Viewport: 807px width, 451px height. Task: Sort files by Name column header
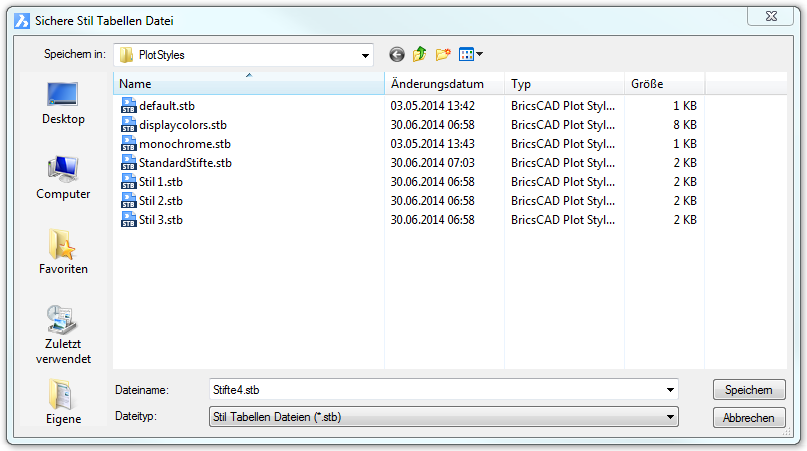pos(248,85)
